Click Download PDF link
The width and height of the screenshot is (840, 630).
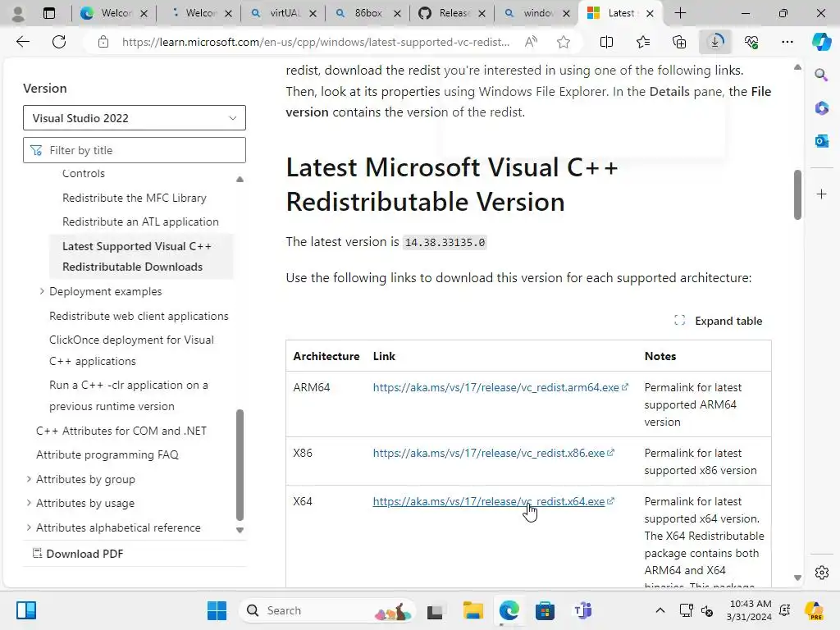pyautogui.click(x=78, y=554)
